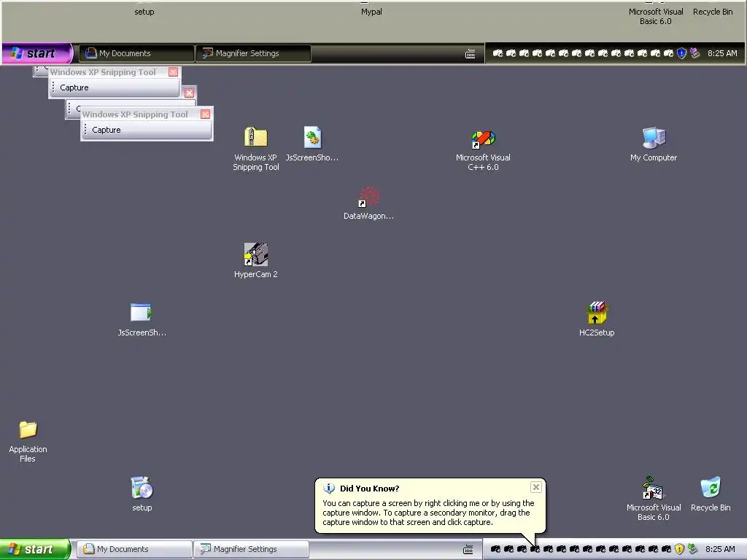Click the Mypal label in the magnified strip
The image size is (747, 560).
(371, 12)
